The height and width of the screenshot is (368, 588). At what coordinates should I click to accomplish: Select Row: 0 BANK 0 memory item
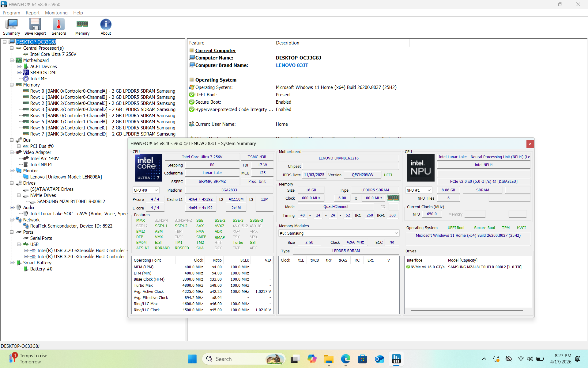[x=103, y=91]
